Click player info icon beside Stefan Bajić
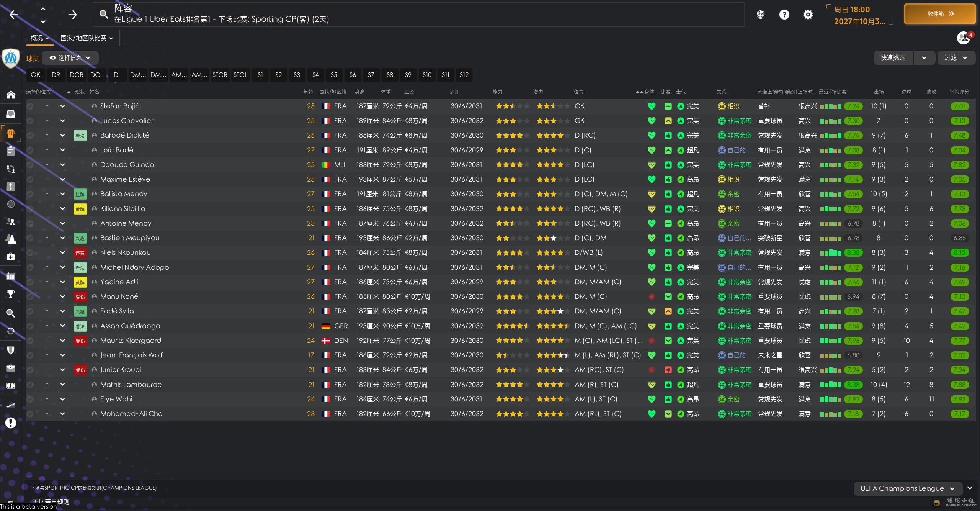 (94, 106)
